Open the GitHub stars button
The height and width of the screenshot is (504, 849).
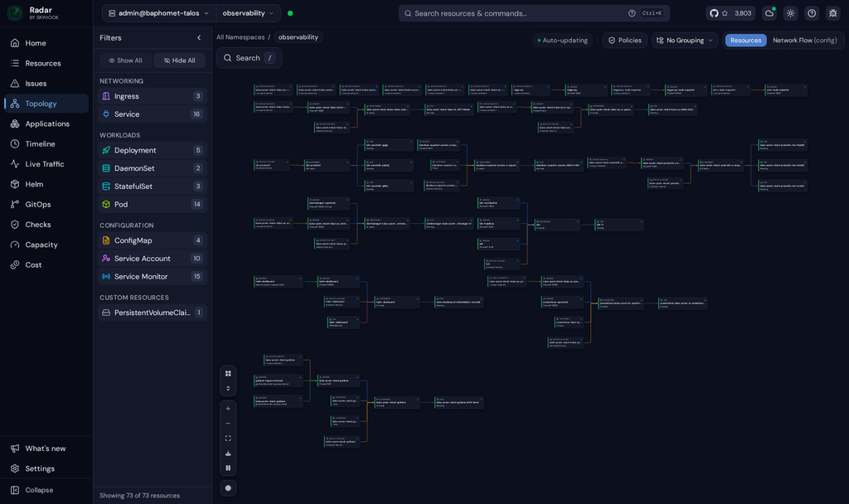pos(730,13)
